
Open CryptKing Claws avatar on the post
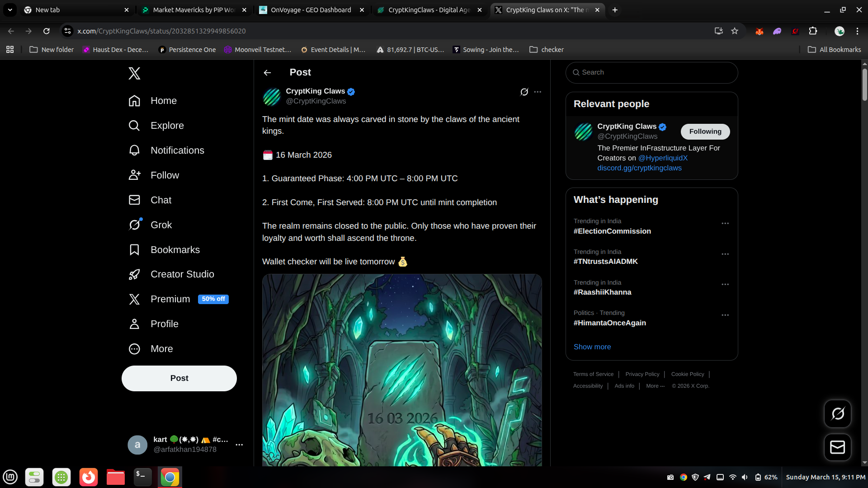click(272, 97)
